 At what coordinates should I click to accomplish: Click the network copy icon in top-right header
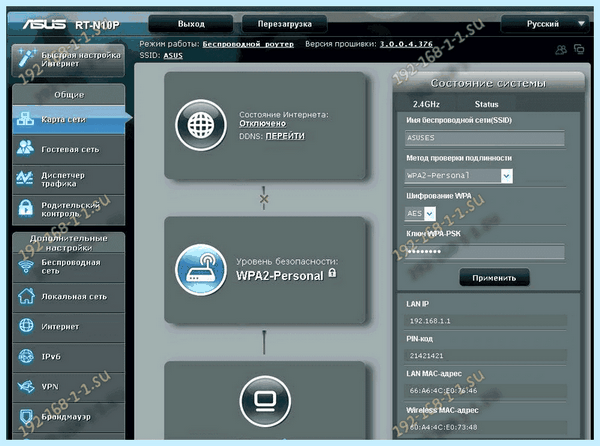coord(579,49)
